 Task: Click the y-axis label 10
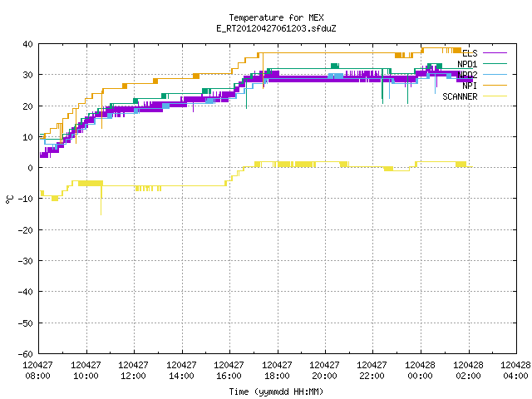click(27, 137)
